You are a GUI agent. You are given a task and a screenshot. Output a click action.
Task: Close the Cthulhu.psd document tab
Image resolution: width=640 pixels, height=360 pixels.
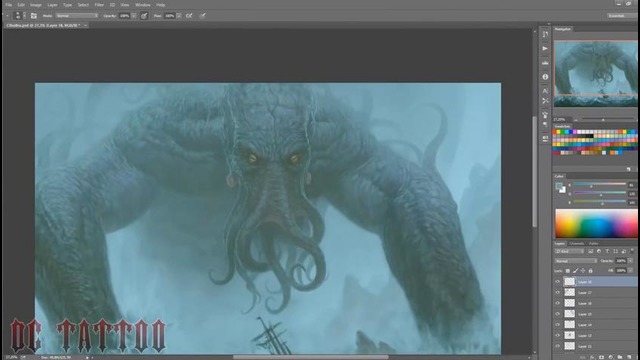tap(85, 25)
